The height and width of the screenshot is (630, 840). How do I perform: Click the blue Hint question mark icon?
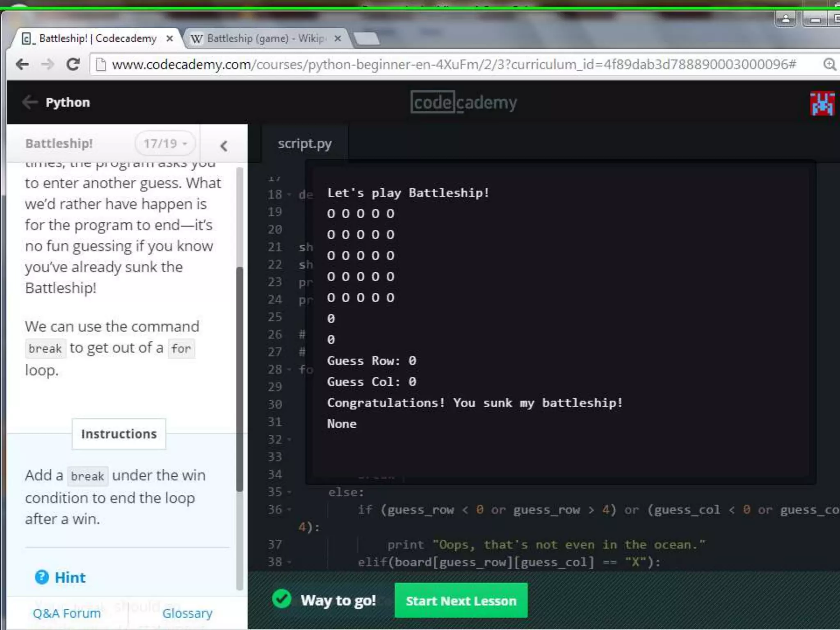click(x=42, y=577)
